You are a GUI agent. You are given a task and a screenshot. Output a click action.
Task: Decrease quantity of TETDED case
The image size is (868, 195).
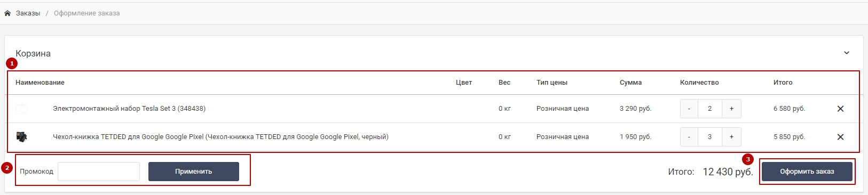point(689,137)
